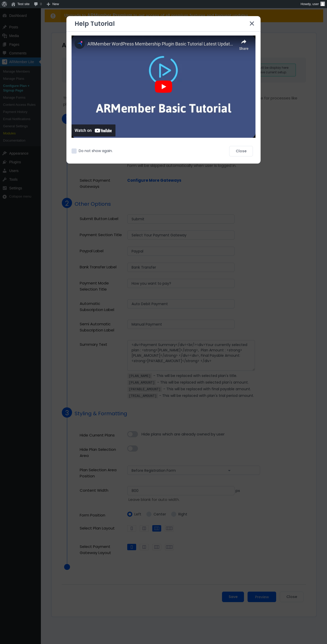Go to Comments in sidebar
327x644 pixels.
[20, 53]
